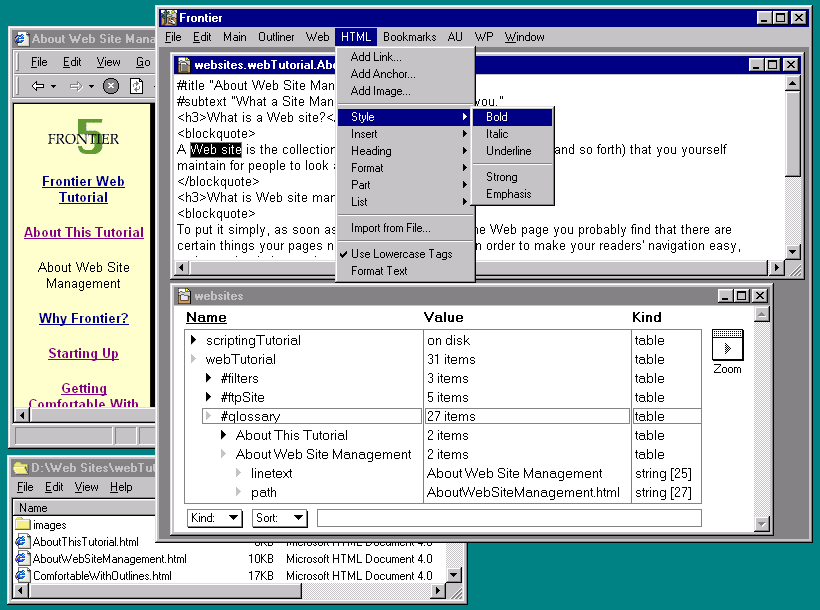820x610 pixels.
Task: Click the text field beside Sort dropdown
Action: 508,518
